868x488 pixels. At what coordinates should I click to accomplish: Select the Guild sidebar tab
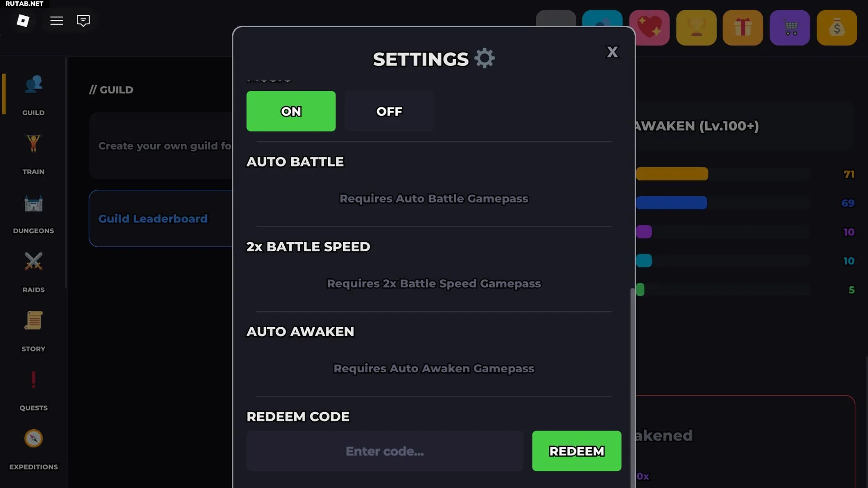[x=33, y=95]
